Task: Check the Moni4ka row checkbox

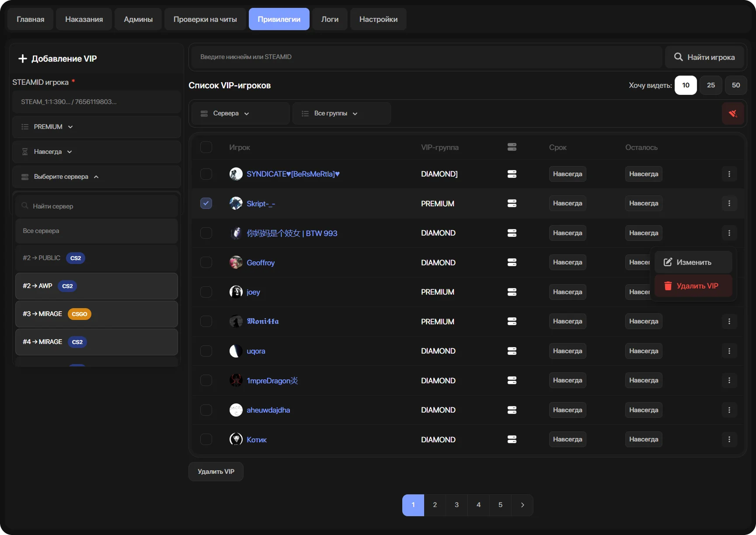Action: [206, 321]
